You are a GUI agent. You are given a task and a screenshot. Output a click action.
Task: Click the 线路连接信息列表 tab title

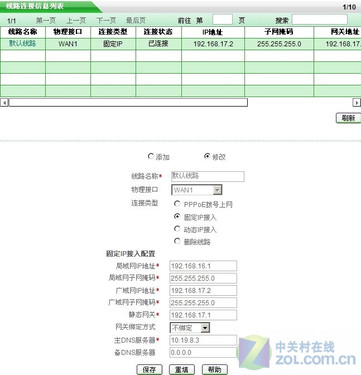coord(35,6)
